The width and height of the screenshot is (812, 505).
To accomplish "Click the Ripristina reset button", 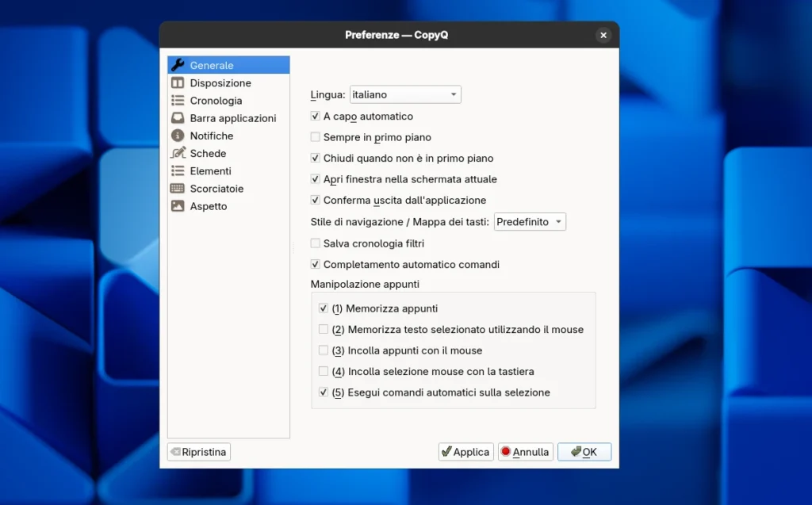I will (x=199, y=452).
